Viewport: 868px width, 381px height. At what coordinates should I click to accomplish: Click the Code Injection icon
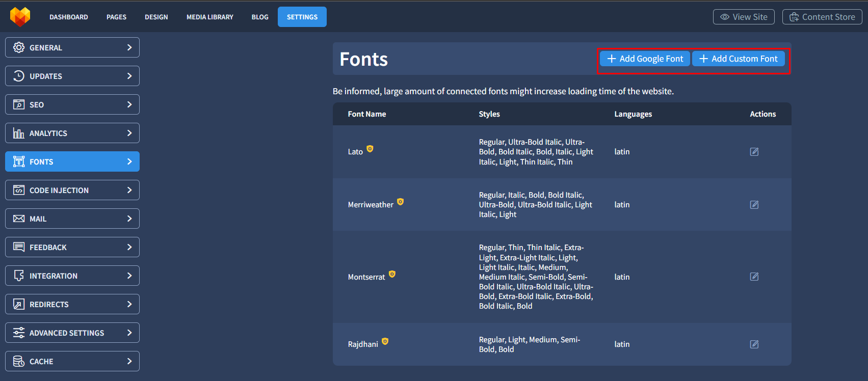(19, 190)
